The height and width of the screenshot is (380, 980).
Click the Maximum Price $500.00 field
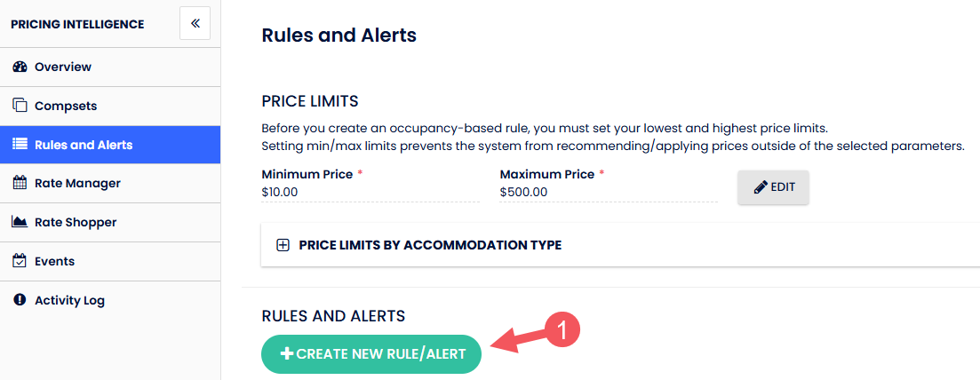[x=608, y=192]
